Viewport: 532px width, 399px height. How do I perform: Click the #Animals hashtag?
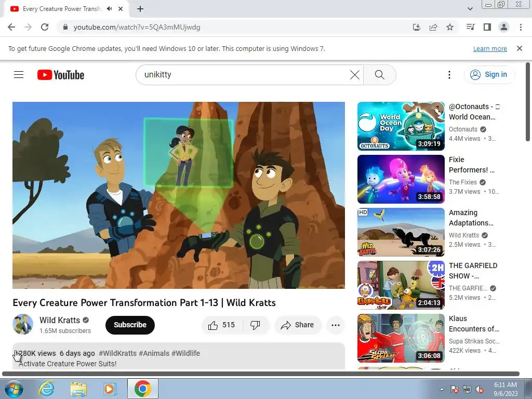[154, 353]
